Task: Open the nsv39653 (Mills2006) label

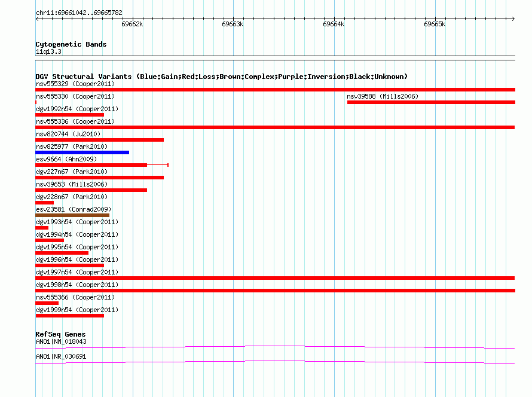Action: pyautogui.click(x=72, y=184)
